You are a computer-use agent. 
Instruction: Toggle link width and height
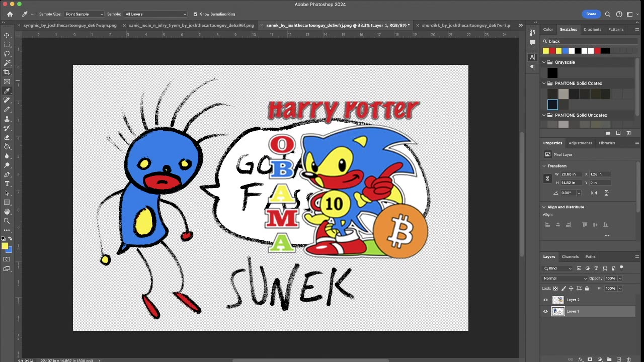click(x=547, y=178)
